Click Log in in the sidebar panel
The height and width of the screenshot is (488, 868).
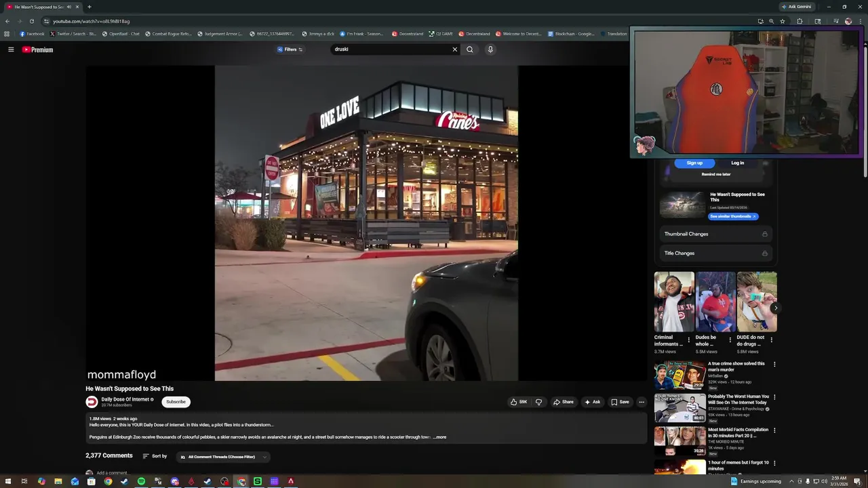click(738, 163)
